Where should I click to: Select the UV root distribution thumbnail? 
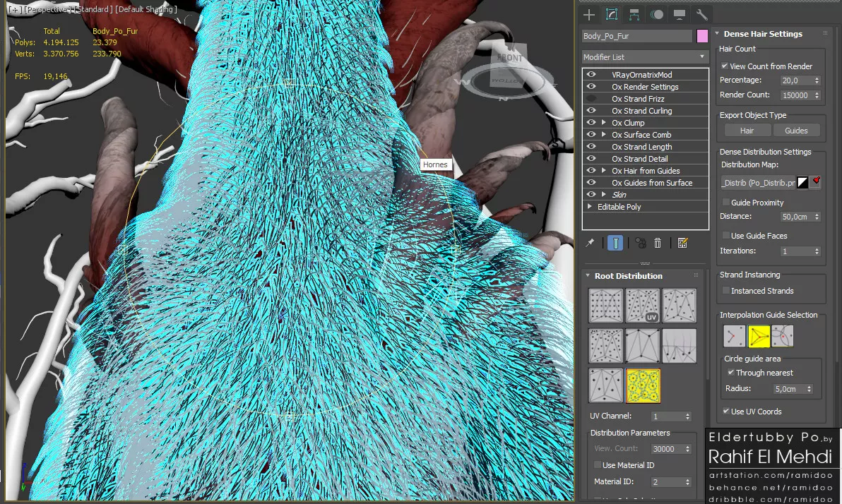click(x=642, y=306)
